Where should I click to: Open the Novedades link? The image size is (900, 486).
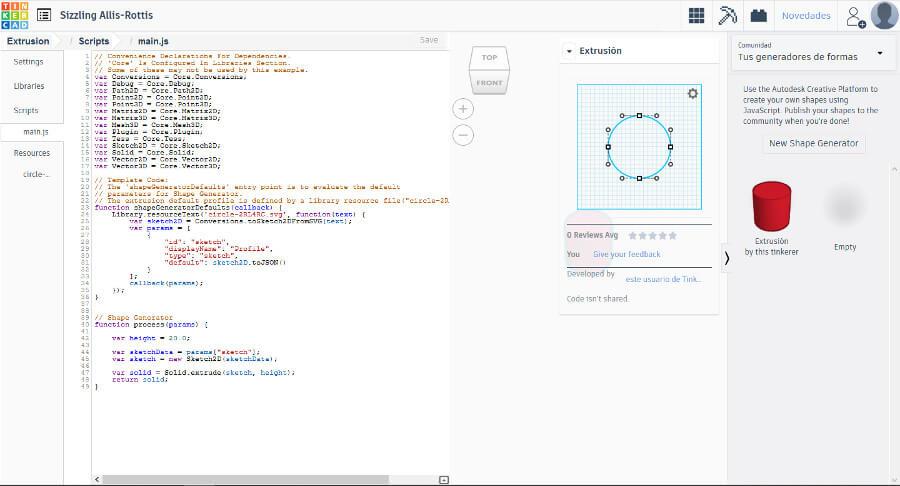[x=805, y=16]
